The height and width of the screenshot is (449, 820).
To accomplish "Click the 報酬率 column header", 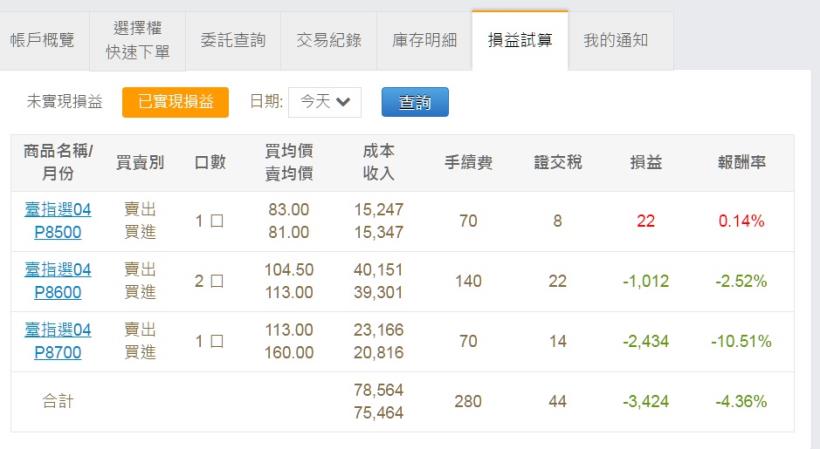I will 741,163.
